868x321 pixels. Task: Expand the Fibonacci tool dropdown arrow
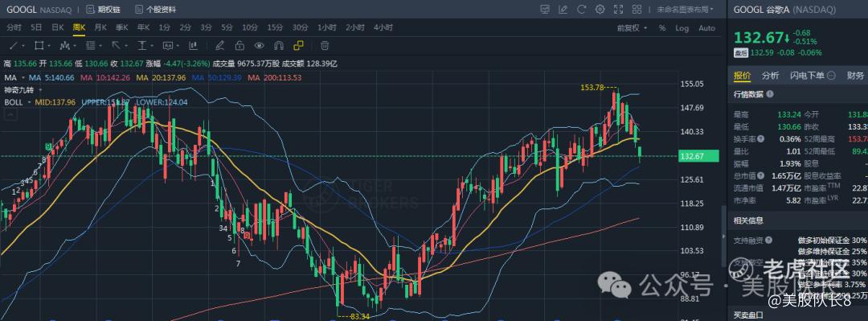click(100, 46)
